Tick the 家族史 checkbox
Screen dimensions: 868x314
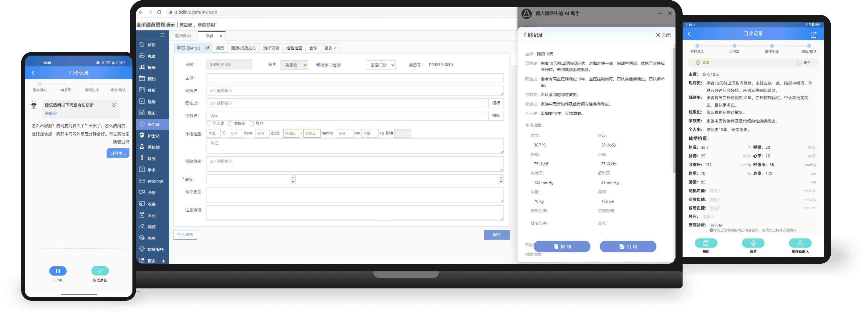point(230,123)
